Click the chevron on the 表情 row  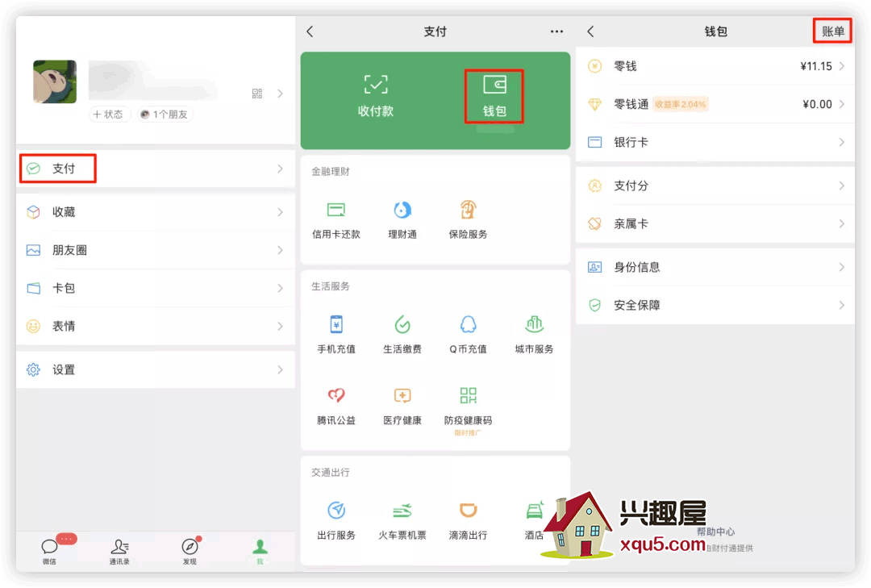click(x=280, y=326)
